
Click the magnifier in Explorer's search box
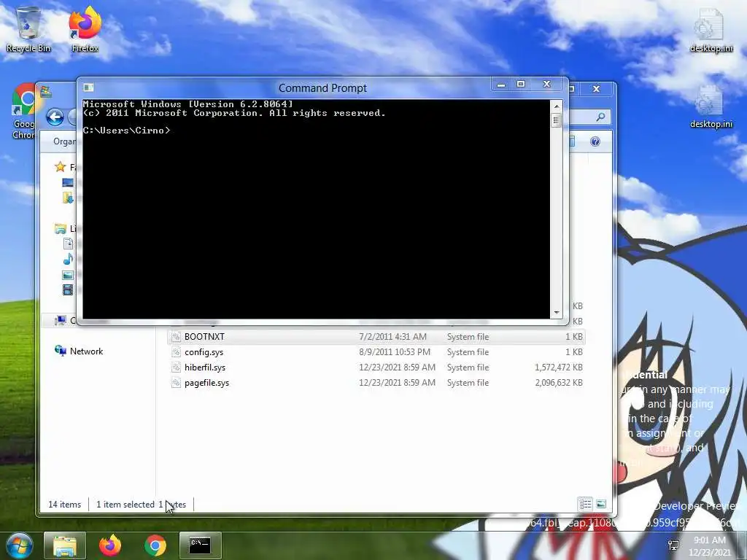[x=601, y=117]
